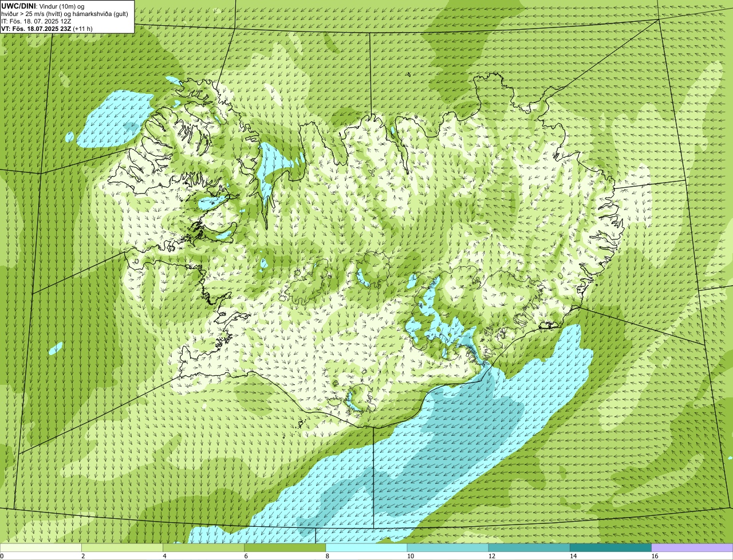Click the legend tick label '8'
733x560 pixels.
click(328, 556)
